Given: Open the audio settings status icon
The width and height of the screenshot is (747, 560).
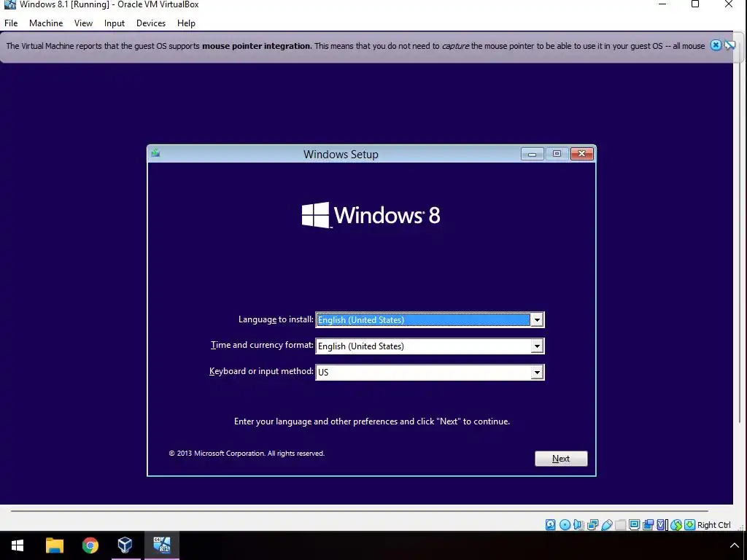Looking at the screenshot, I should (x=578, y=525).
